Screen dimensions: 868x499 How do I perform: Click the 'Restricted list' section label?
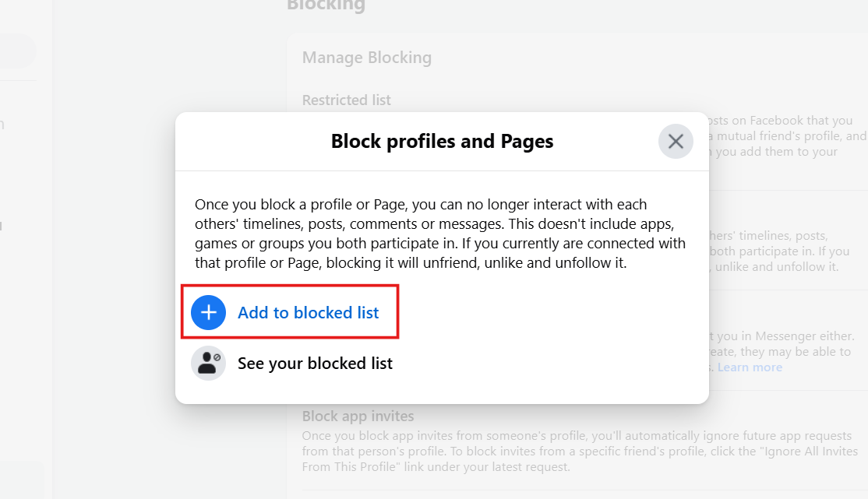(x=346, y=100)
